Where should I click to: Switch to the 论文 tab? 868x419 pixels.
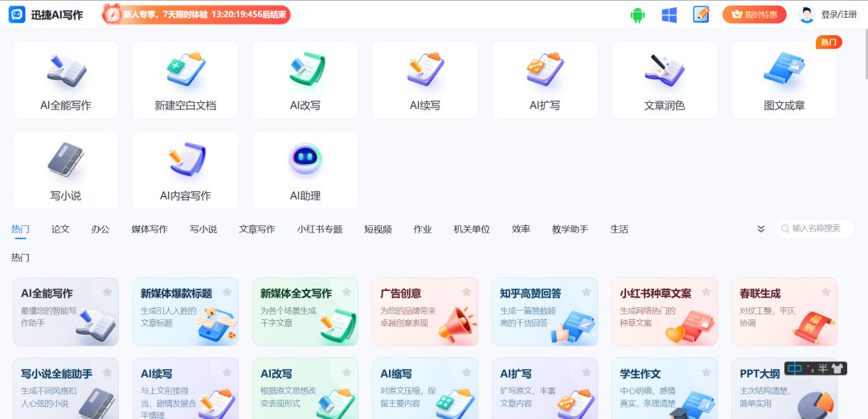[x=60, y=229]
